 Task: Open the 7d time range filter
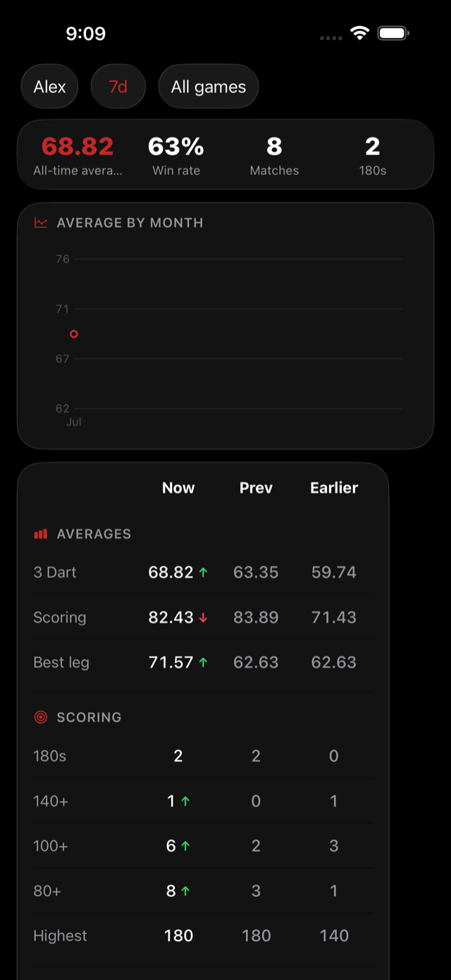(x=118, y=87)
